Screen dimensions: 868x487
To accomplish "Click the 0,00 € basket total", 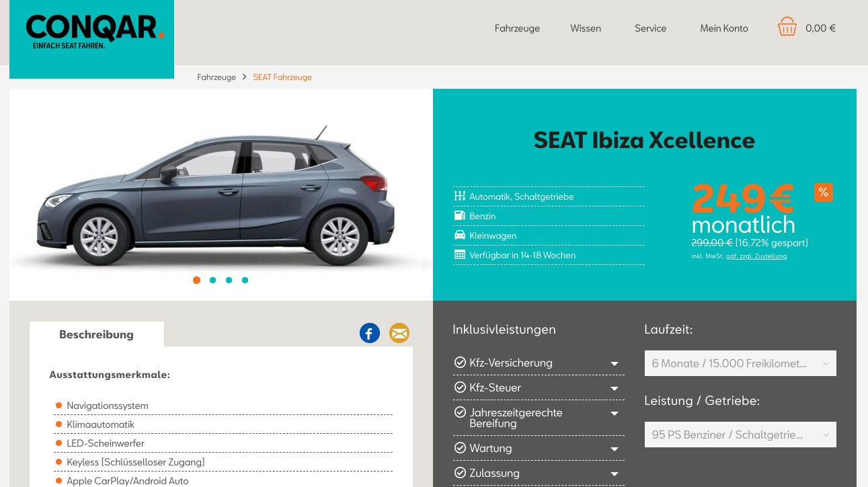I will [820, 28].
